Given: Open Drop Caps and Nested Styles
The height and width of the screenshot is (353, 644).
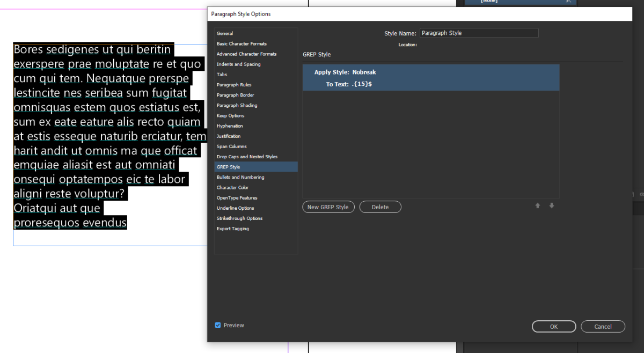Looking at the screenshot, I should [245, 156].
